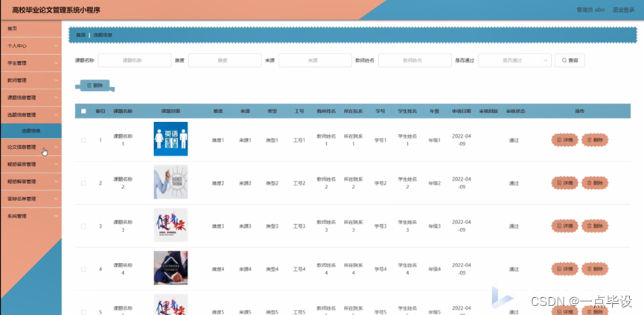Open 详情 for row 4
Screen dimensions: 644x315
[x=565, y=270]
